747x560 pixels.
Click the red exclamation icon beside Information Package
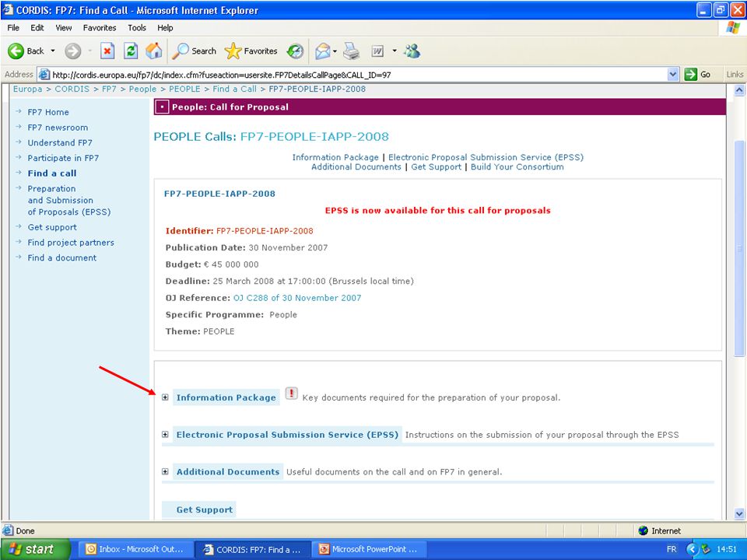click(x=291, y=394)
